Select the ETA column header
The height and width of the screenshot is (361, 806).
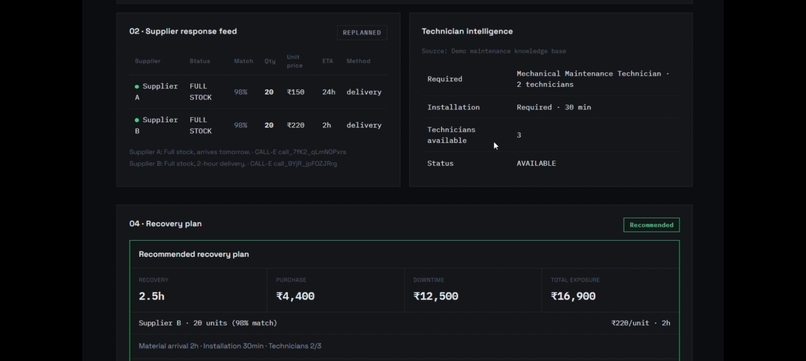pyautogui.click(x=327, y=61)
